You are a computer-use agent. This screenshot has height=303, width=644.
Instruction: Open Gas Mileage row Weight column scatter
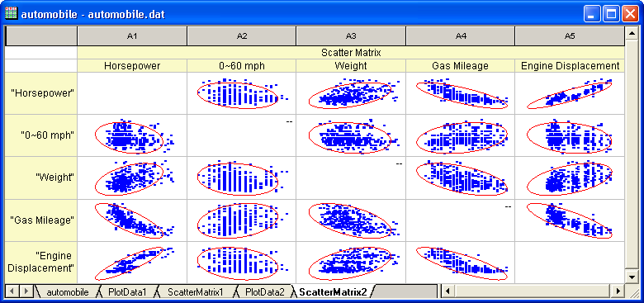(351, 220)
